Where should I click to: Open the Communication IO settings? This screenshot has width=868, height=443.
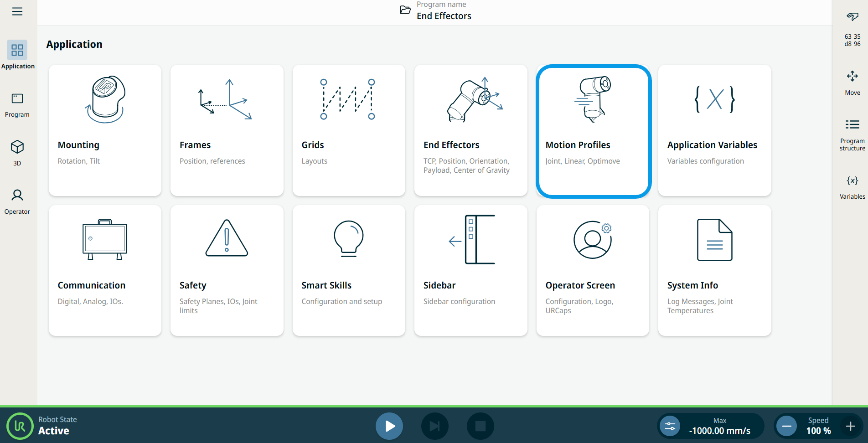coord(105,271)
